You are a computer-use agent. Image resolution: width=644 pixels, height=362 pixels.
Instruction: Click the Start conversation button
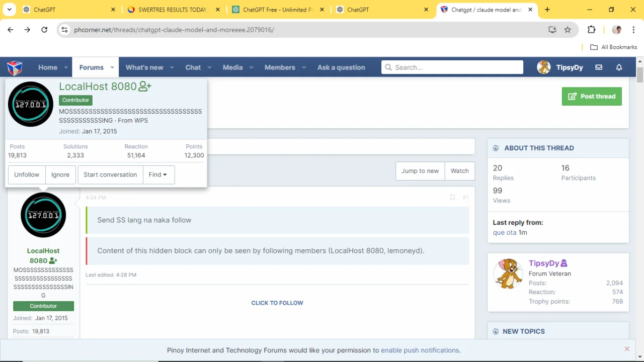(x=110, y=174)
